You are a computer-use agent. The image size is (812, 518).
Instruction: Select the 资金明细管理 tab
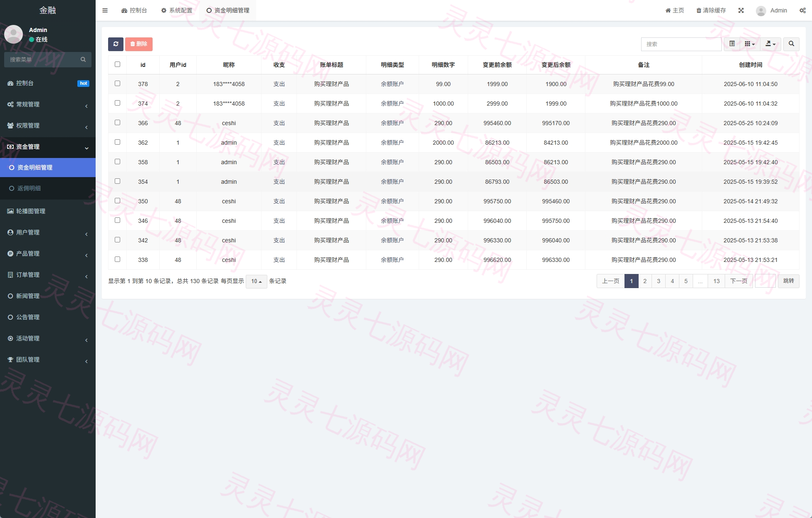point(228,10)
